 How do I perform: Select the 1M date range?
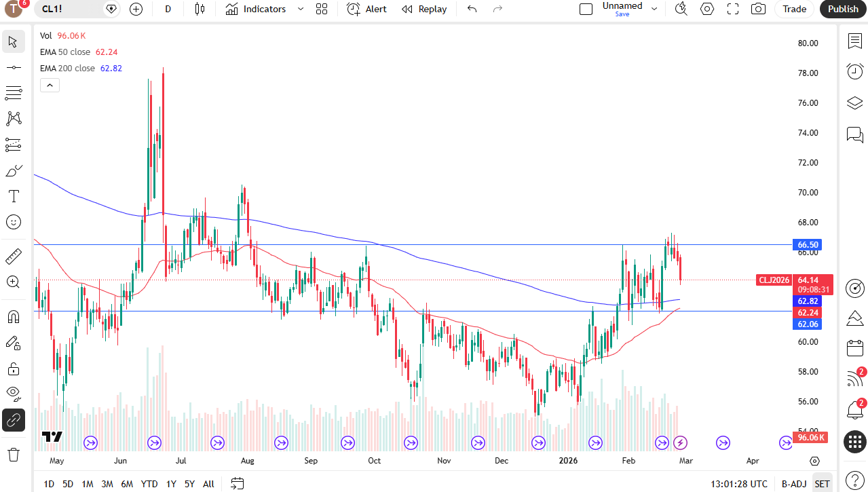point(88,484)
